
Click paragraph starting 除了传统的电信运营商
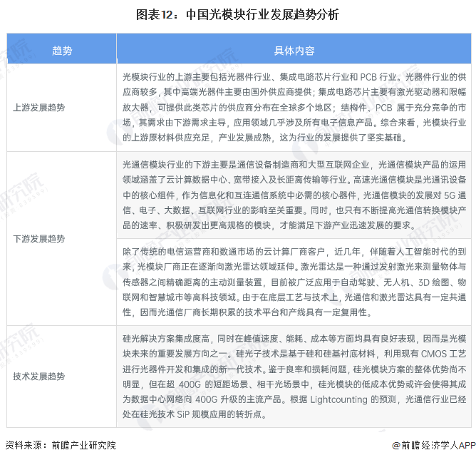[x=294, y=282]
